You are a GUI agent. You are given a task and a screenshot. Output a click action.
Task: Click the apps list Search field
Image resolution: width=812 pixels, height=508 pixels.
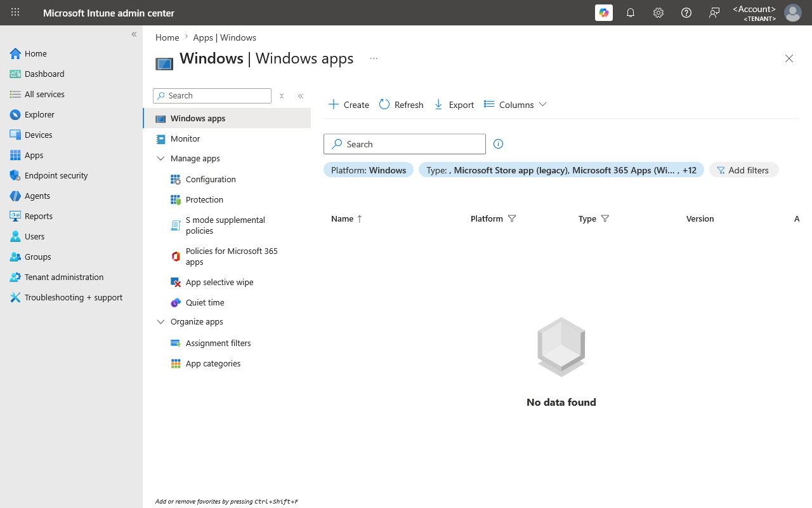click(x=405, y=144)
